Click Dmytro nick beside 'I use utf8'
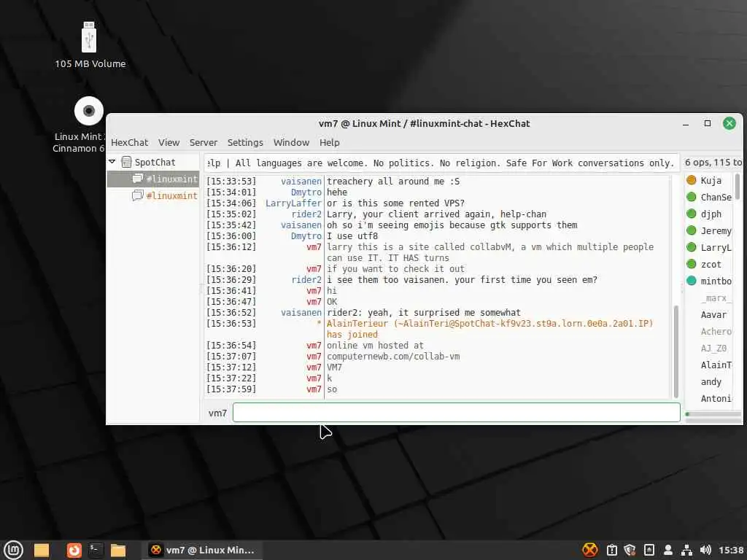This screenshot has height=560, width=747. [x=306, y=236]
